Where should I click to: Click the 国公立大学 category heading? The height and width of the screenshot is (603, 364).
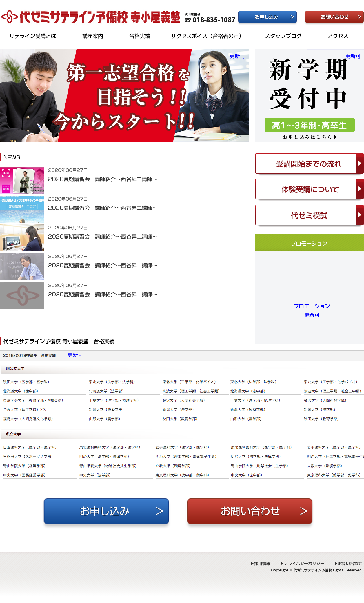(x=15, y=368)
